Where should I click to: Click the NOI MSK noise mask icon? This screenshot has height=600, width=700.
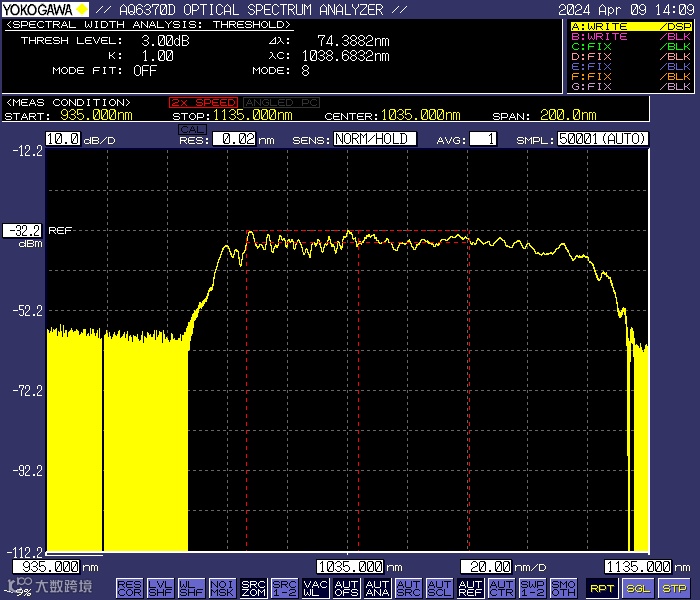click(222, 589)
